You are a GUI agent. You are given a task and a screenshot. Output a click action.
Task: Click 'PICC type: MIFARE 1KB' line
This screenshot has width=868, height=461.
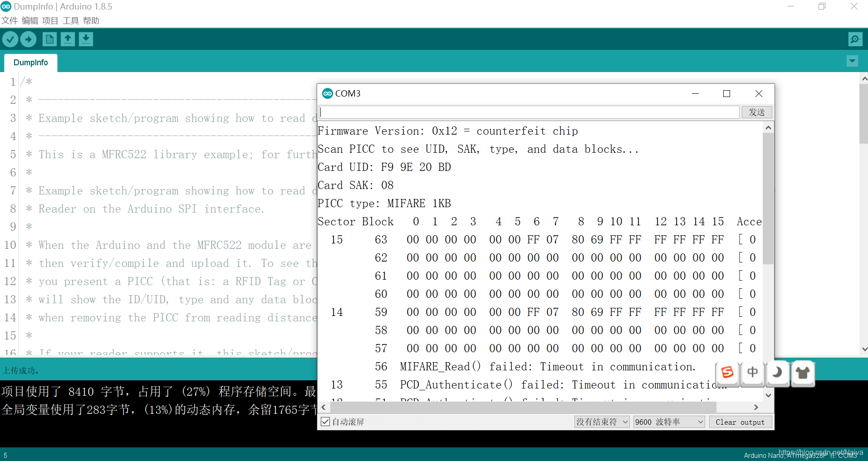(x=384, y=204)
